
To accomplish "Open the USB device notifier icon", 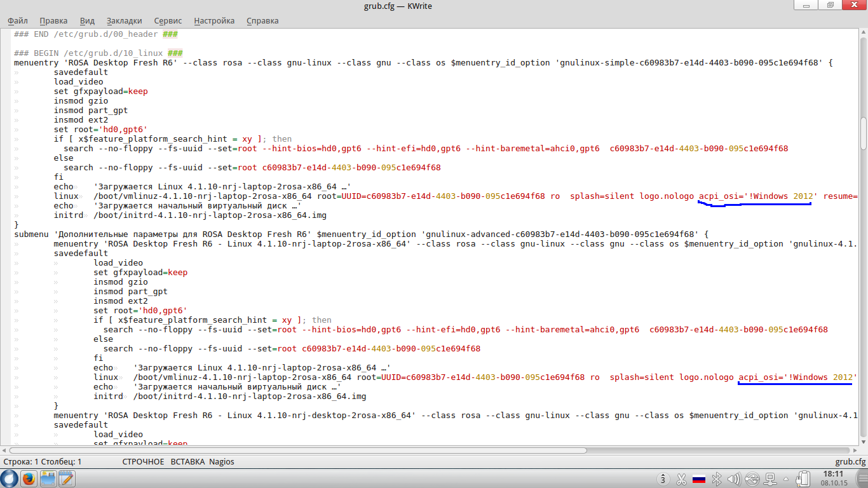I will pos(752,479).
